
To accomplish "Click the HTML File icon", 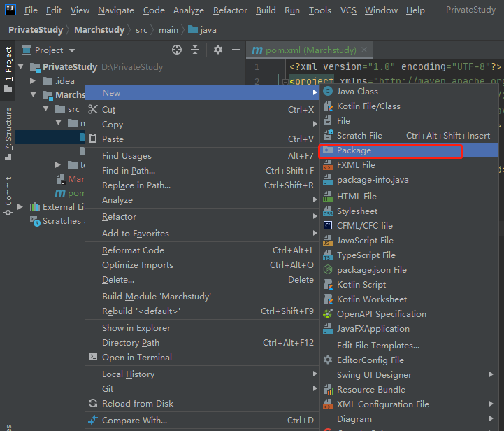I will tap(328, 196).
